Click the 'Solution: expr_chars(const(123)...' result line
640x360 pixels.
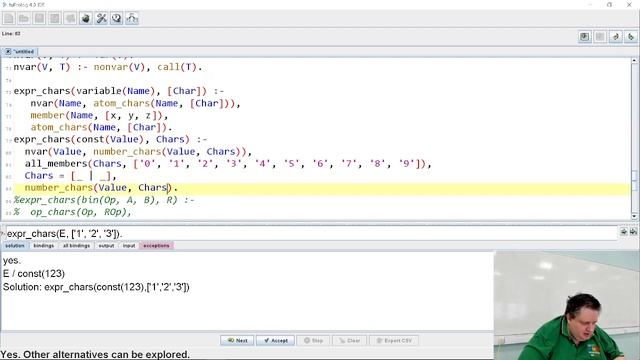[96, 287]
